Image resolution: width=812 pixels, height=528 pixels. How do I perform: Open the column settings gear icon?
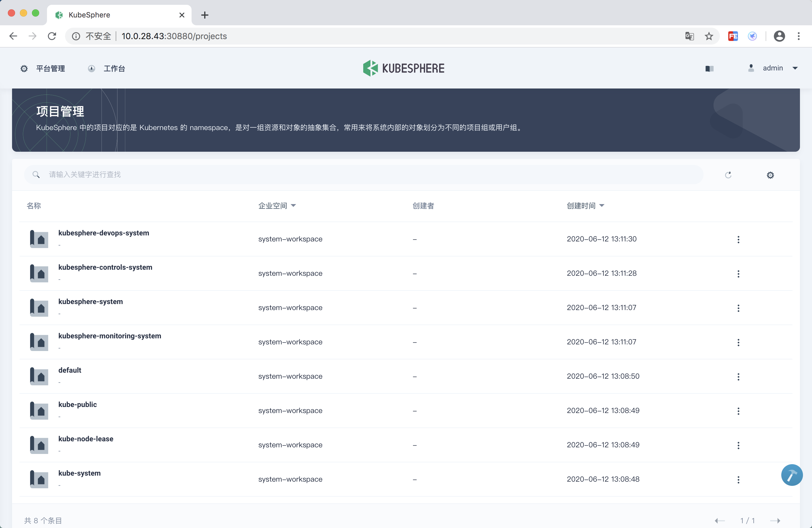coord(770,175)
